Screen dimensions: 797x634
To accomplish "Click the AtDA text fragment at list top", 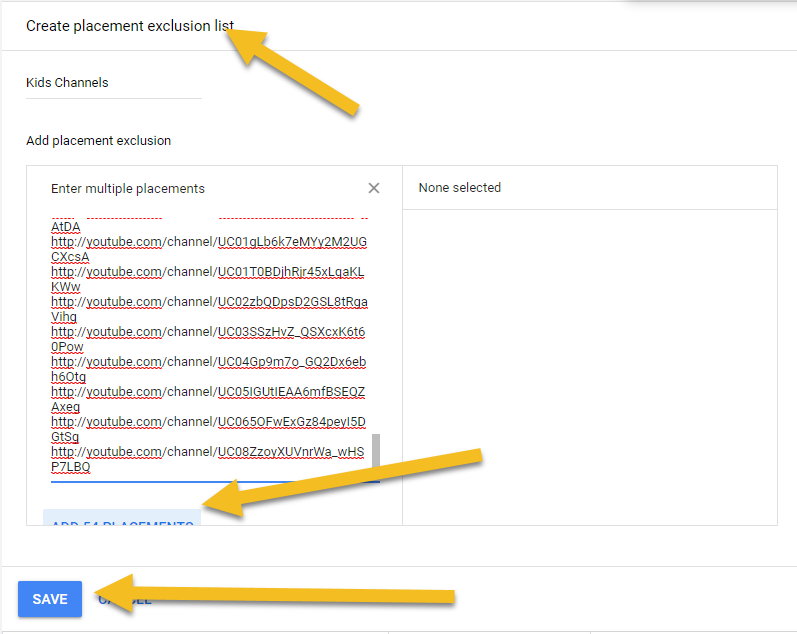I will click(x=65, y=227).
